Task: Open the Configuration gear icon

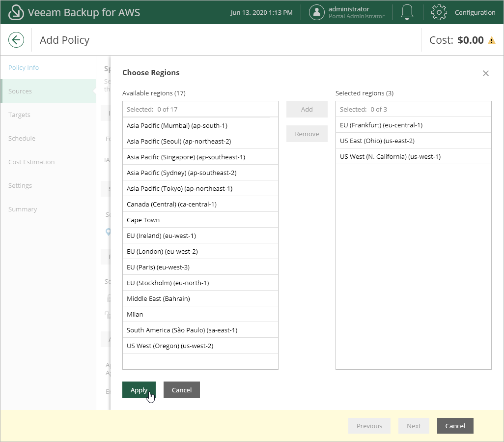Action: tap(439, 12)
